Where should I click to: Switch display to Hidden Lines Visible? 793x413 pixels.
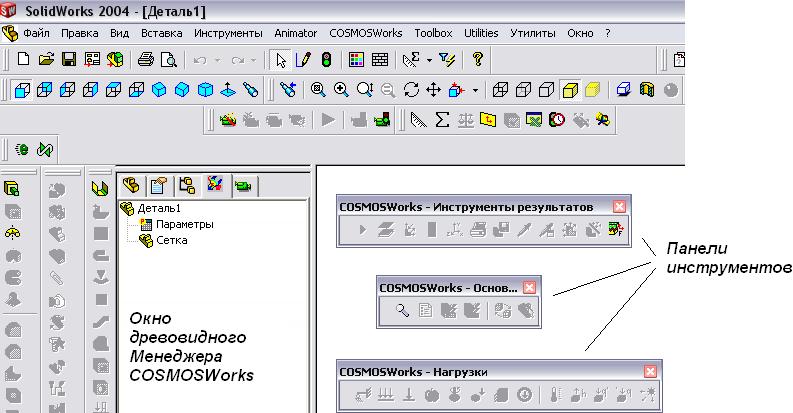pyautogui.click(x=523, y=90)
